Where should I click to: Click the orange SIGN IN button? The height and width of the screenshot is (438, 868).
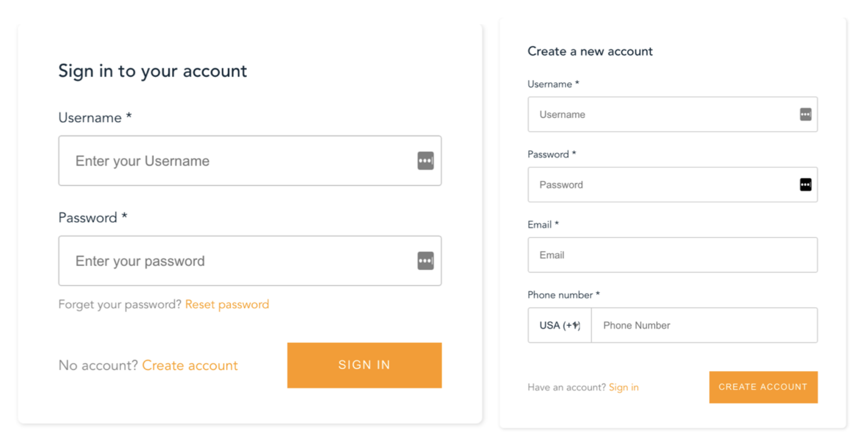pyautogui.click(x=364, y=365)
